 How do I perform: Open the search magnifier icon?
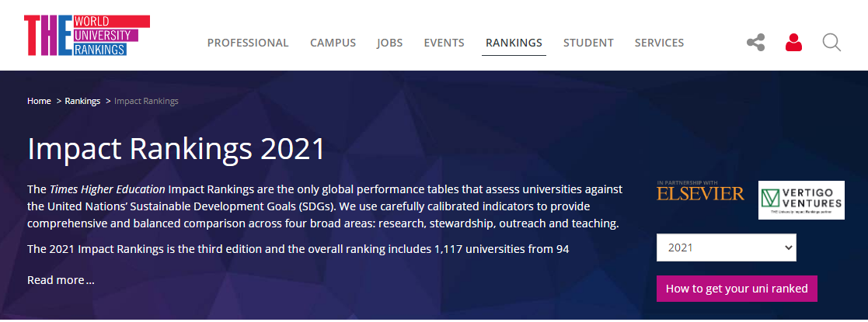(x=831, y=43)
